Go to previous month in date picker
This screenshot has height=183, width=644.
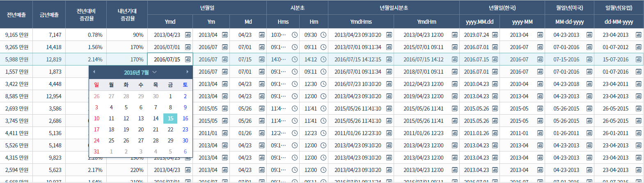(94, 72)
